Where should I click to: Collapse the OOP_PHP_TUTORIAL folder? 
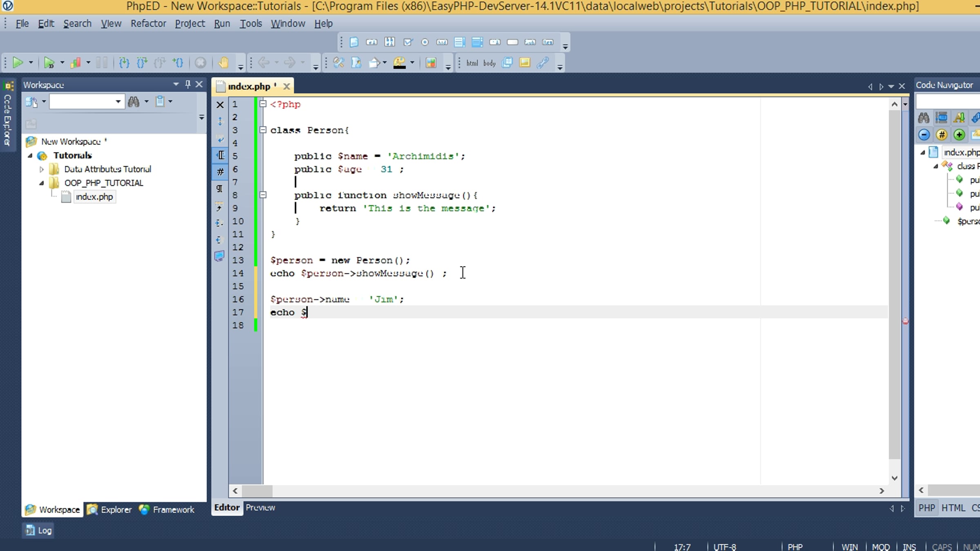(41, 183)
